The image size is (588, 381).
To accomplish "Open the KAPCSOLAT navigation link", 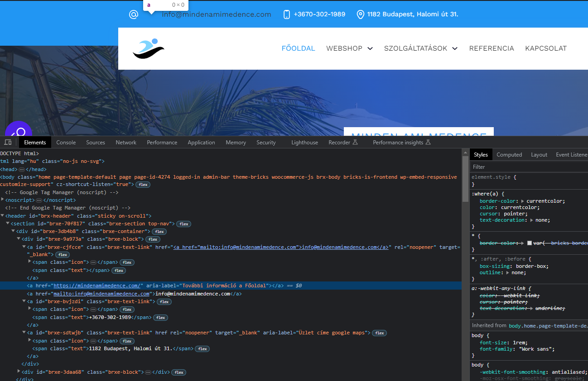I will (x=546, y=48).
